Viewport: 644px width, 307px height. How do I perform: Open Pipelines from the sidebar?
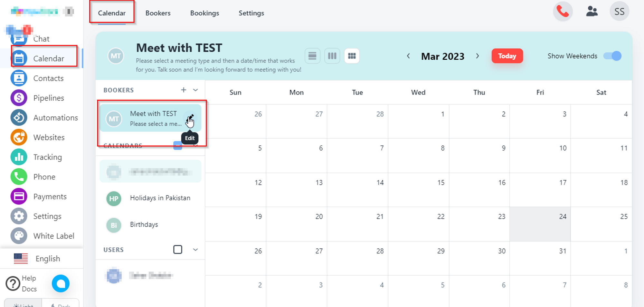click(48, 98)
